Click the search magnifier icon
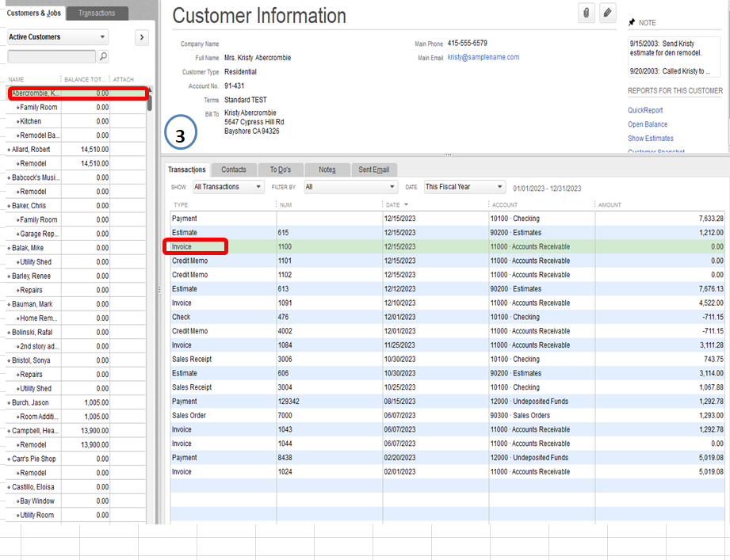 coord(103,56)
